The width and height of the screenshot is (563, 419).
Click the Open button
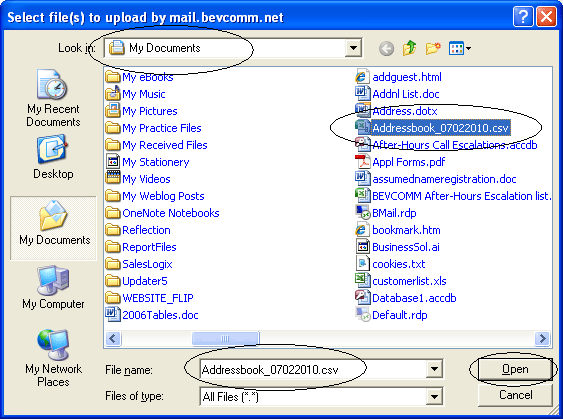(x=515, y=369)
